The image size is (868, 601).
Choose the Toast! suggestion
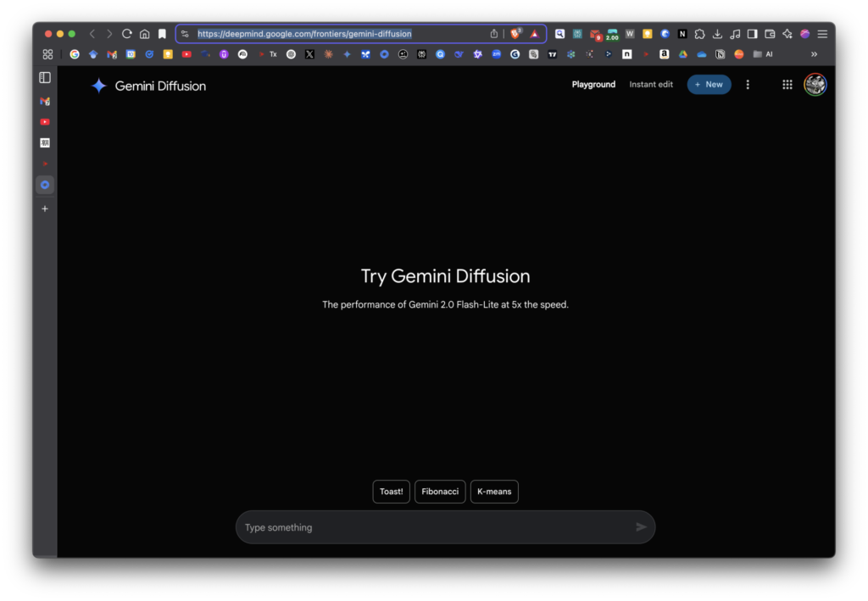click(391, 492)
